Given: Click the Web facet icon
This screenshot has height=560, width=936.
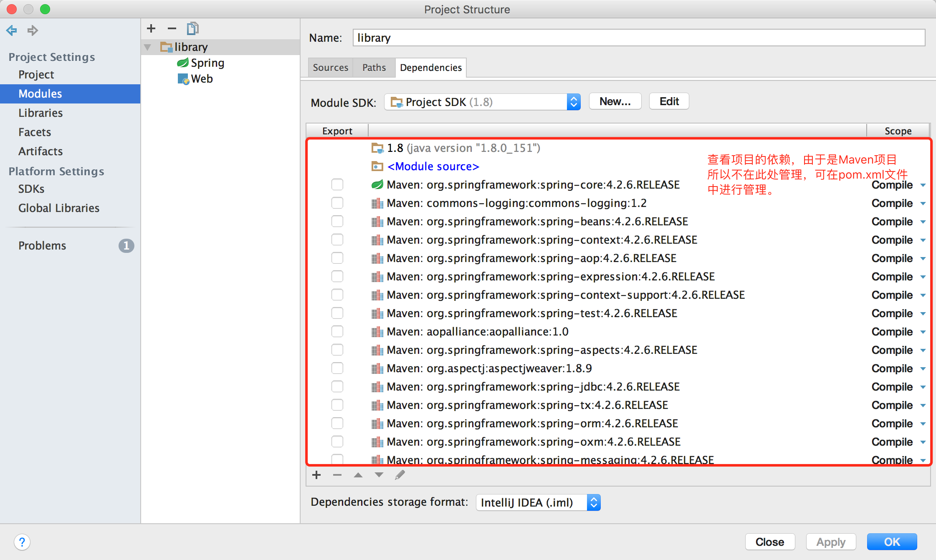Looking at the screenshot, I should click(183, 79).
